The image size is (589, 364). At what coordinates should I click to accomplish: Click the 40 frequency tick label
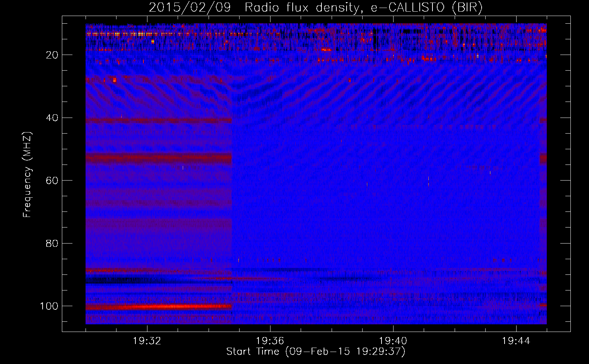pyautogui.click(x=52, y=118)
